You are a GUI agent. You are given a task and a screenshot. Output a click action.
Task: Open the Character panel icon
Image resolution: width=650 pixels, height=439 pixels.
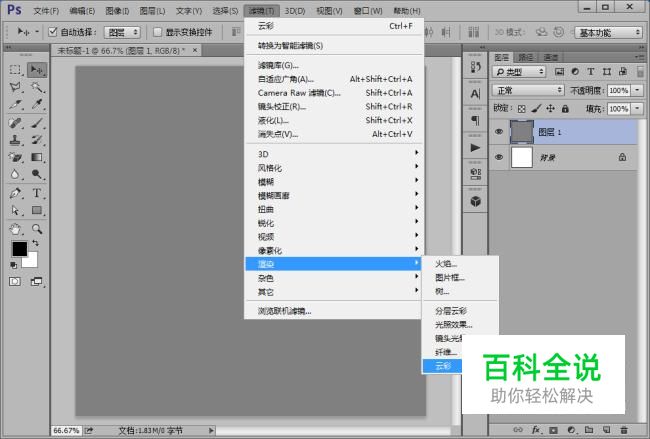(x=475, y=94)
